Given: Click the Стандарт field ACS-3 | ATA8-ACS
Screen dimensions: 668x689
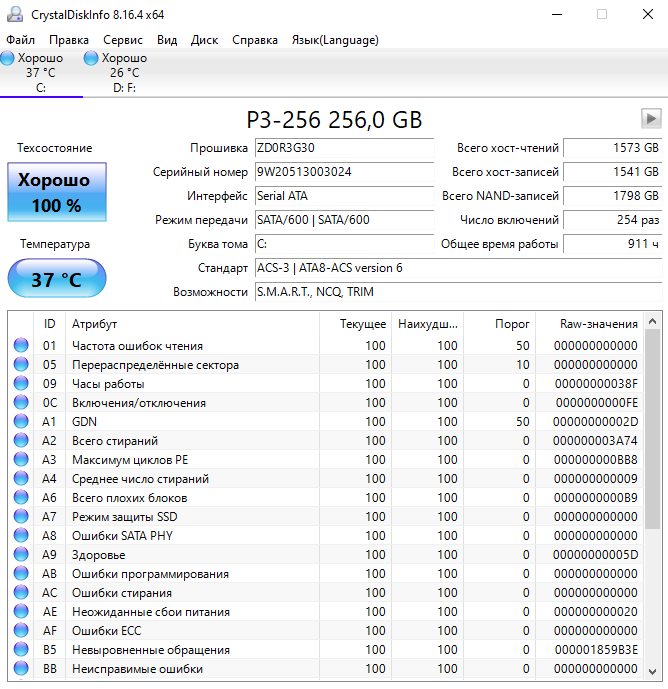Looking at the screenshot, I should 458,268.
